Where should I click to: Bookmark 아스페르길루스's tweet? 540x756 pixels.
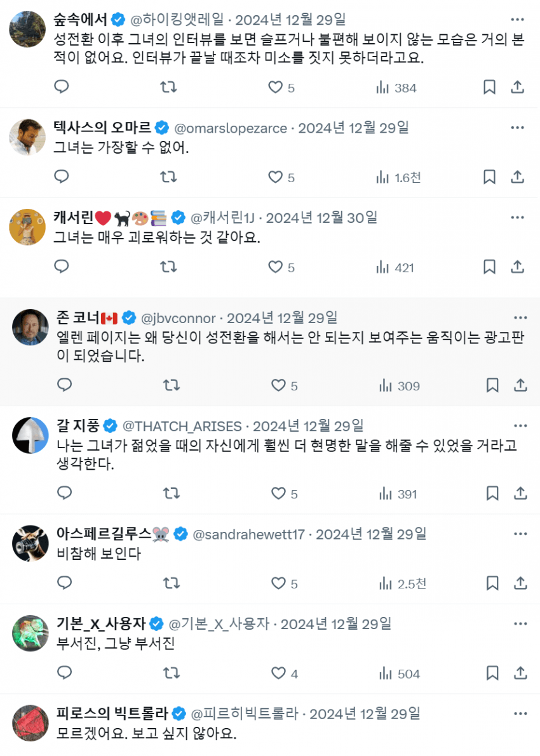coord(492,583)
